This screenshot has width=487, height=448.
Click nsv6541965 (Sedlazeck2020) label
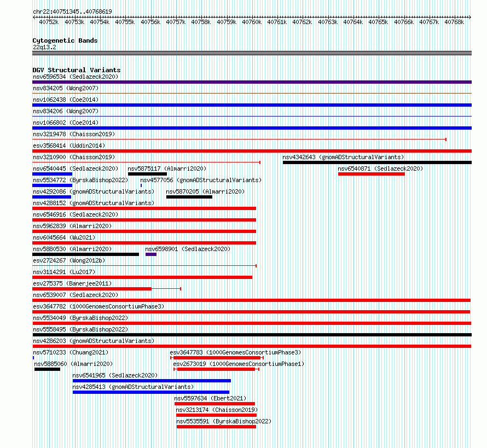(x=115, y=375)
